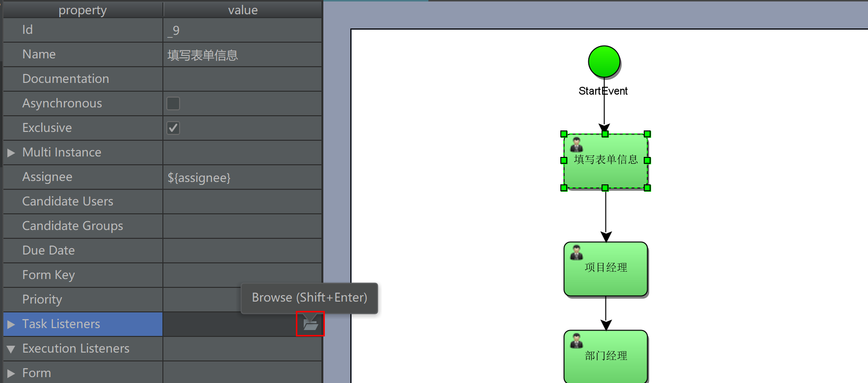This screenshot has height=383, width=868.
Task: Click the Candidate Users value cell
Action: [x=242, y=202]
